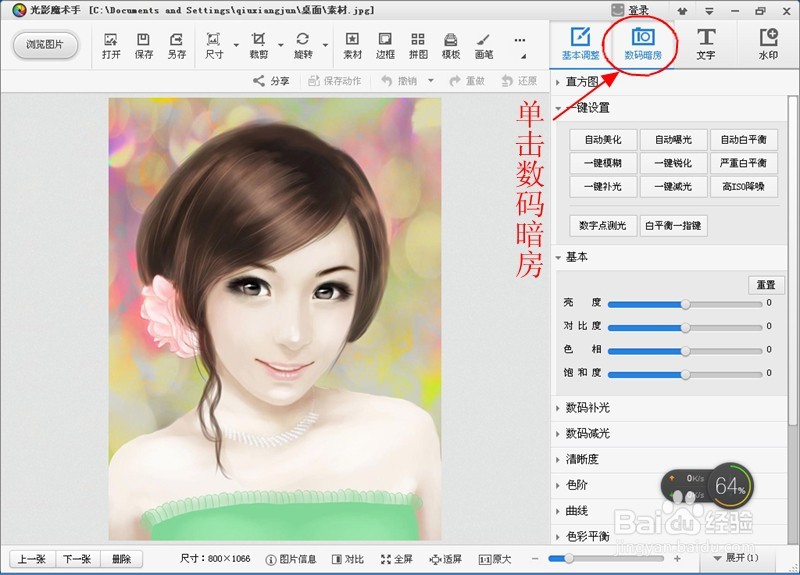
Task: Click 原大 (Original Size) in status bar
Action: coord(494,559)
